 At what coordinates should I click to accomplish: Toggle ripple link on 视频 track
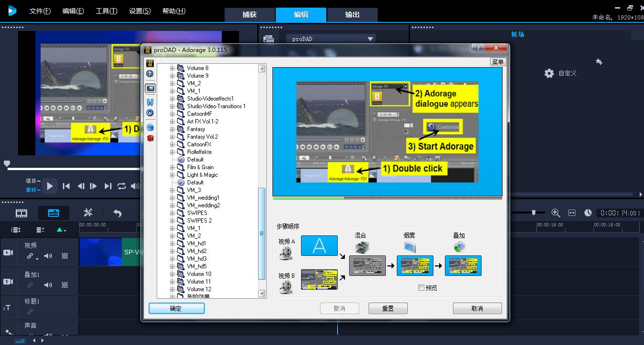30,256
